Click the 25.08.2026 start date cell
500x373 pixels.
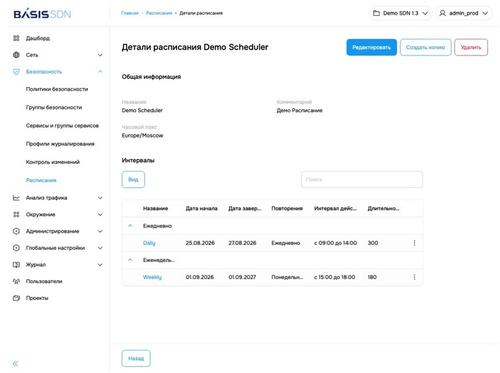coord(200,243)
